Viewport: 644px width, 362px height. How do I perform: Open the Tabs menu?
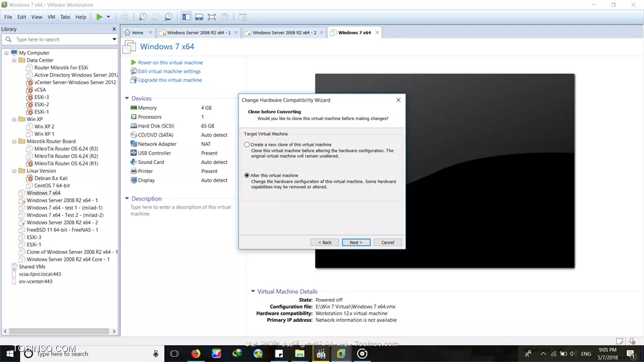tap(65, 17)
